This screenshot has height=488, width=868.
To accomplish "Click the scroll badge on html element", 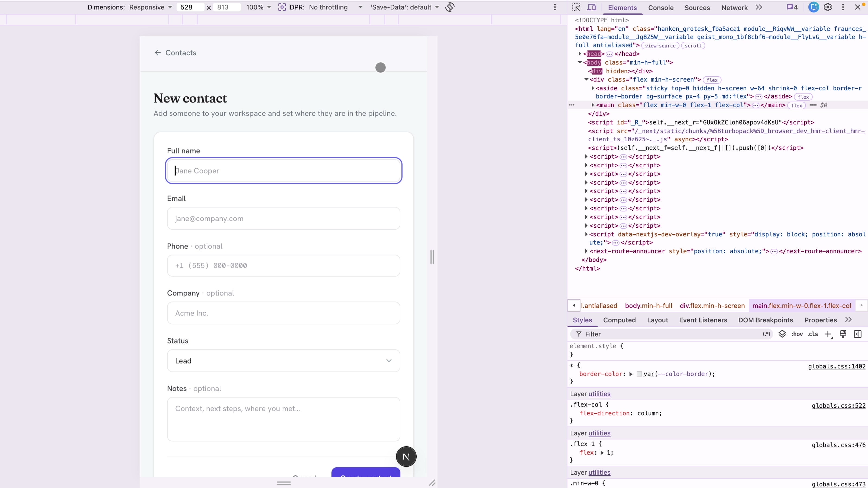I will point(693,46).
